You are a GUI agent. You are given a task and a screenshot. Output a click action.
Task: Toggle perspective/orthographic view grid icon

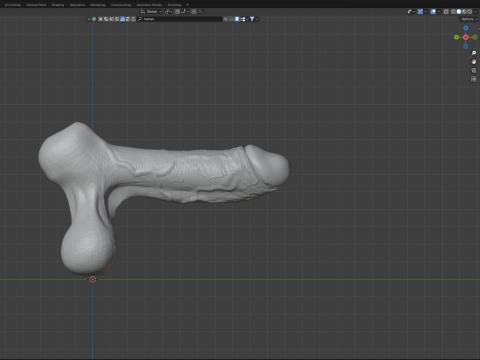474,79
